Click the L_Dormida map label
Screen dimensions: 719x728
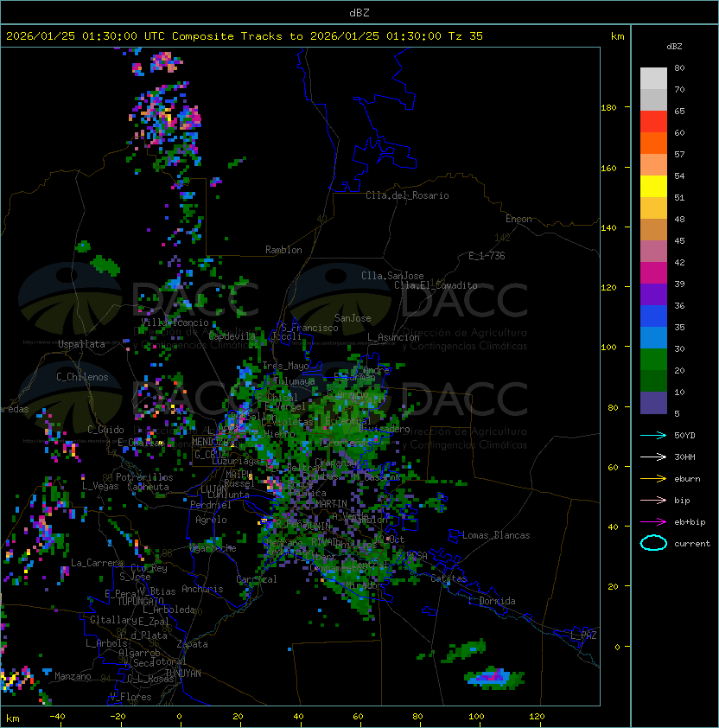point(492,601)
